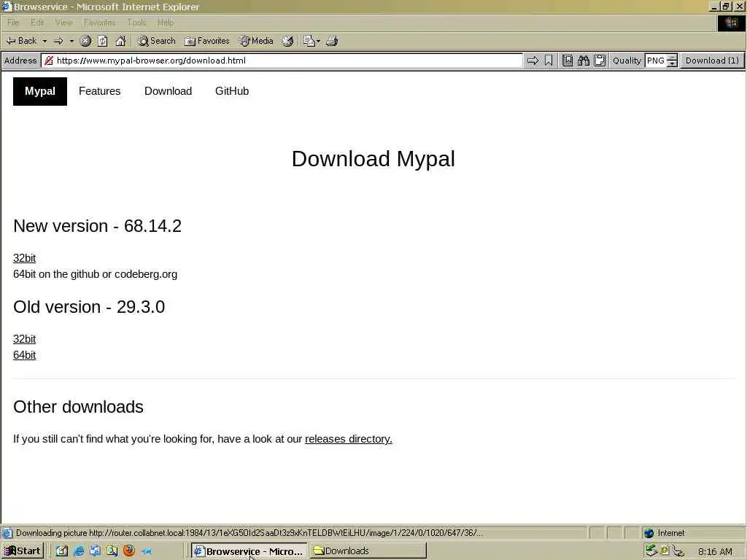This screenshot has height=560, width=747.
Task: Click the magnifier quick launch icon
Action: (112, 551)
